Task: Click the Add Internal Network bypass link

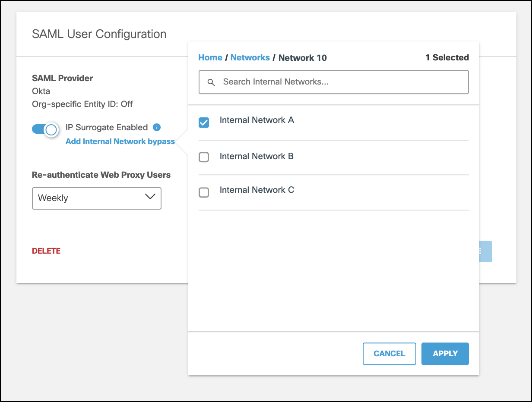Action: click(x=120, y=141)
